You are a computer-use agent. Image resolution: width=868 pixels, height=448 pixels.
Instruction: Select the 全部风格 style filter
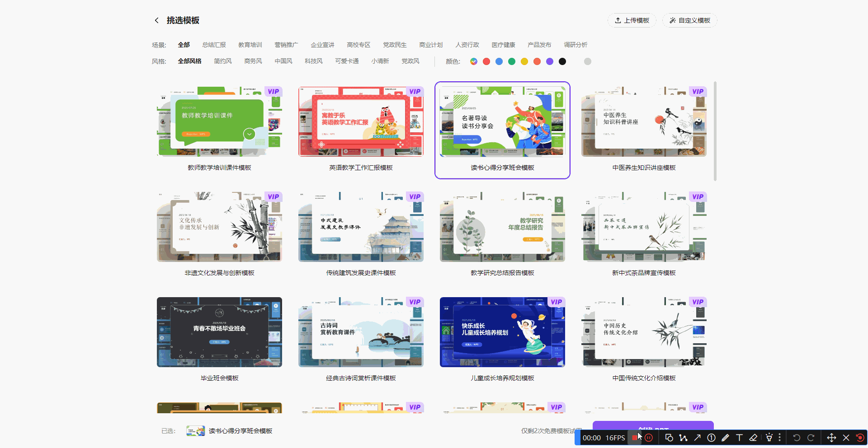pyautogui.click(x=189, y=61)
